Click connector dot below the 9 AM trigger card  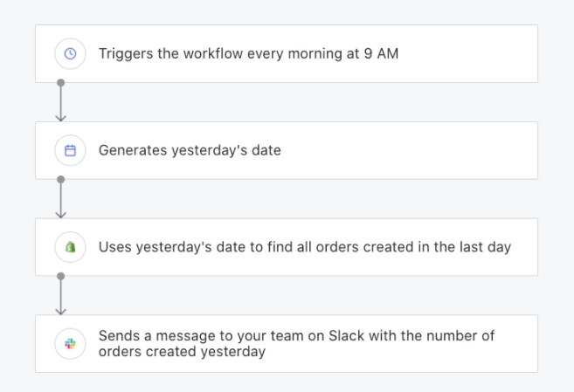pos(61,83)
